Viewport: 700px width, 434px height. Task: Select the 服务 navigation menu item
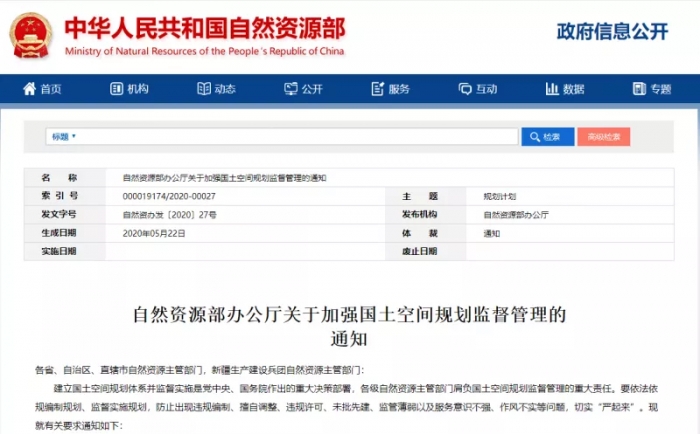click(x=398, y=89)
